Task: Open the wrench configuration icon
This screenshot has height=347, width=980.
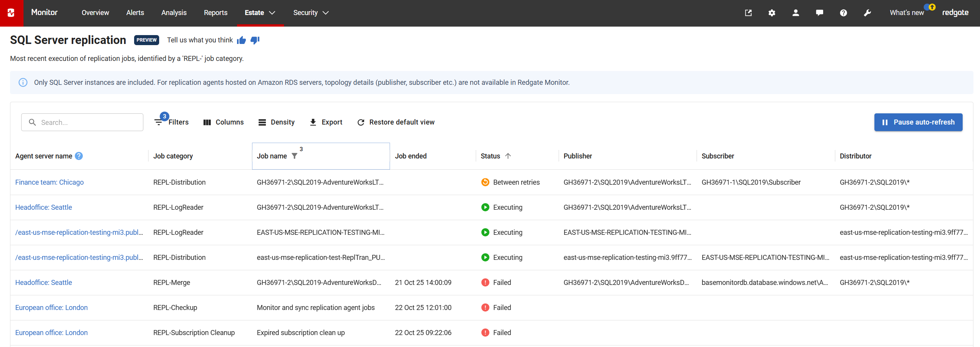Action: coord(867,13)
